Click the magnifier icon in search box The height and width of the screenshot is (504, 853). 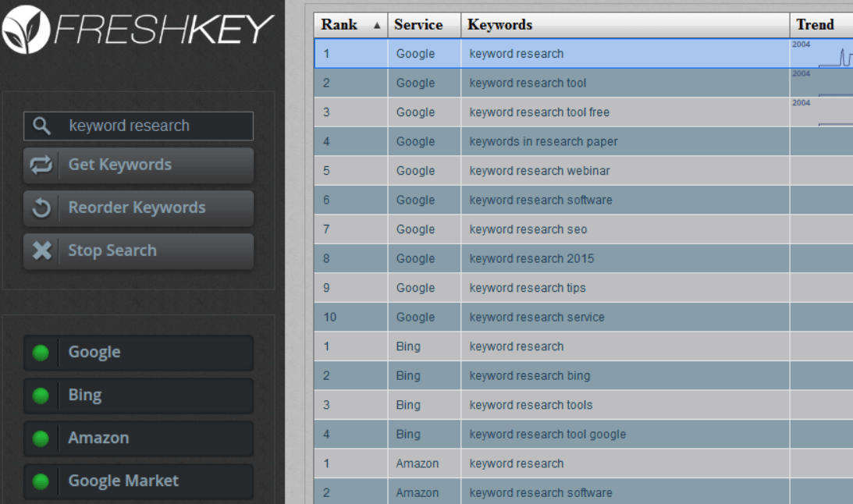41,126
